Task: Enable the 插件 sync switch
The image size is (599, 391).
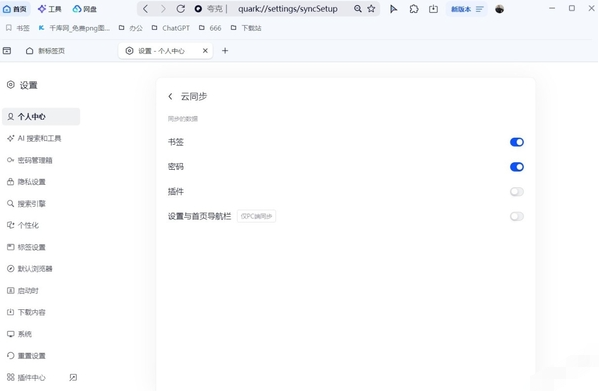Action: coord(516,192)
